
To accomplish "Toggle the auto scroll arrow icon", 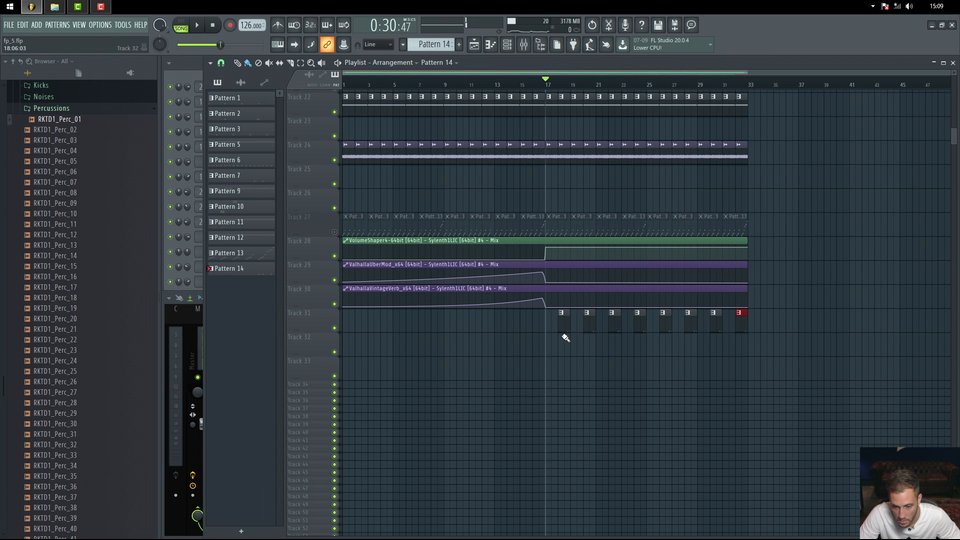I will (x=294, y=45).
